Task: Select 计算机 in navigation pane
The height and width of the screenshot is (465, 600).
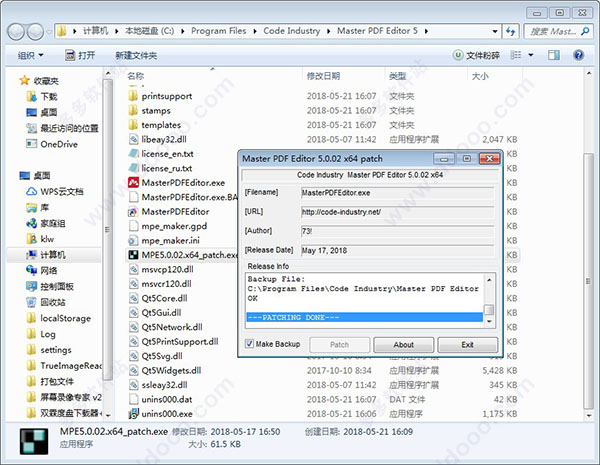Action: pos(52,255)
